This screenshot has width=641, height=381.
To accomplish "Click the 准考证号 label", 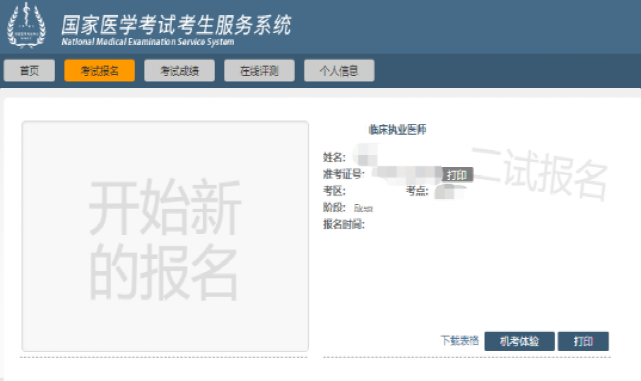I will point(343,175).
